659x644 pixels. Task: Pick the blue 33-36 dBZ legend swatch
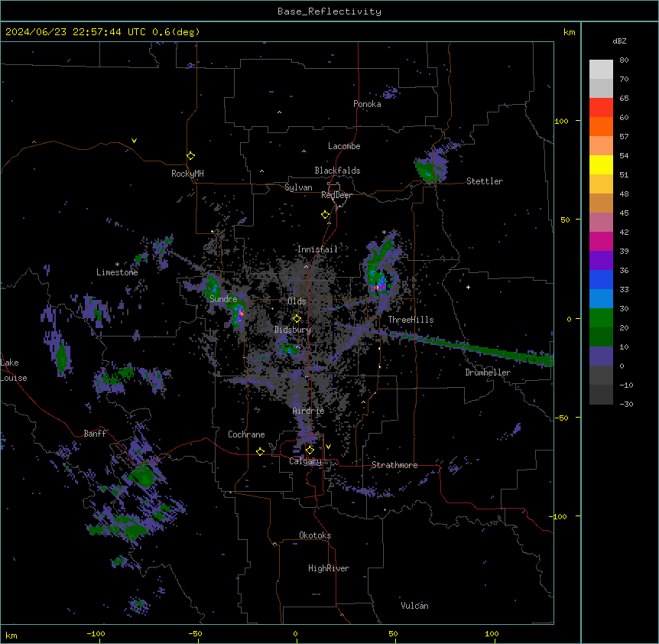[x=601, y=279]
